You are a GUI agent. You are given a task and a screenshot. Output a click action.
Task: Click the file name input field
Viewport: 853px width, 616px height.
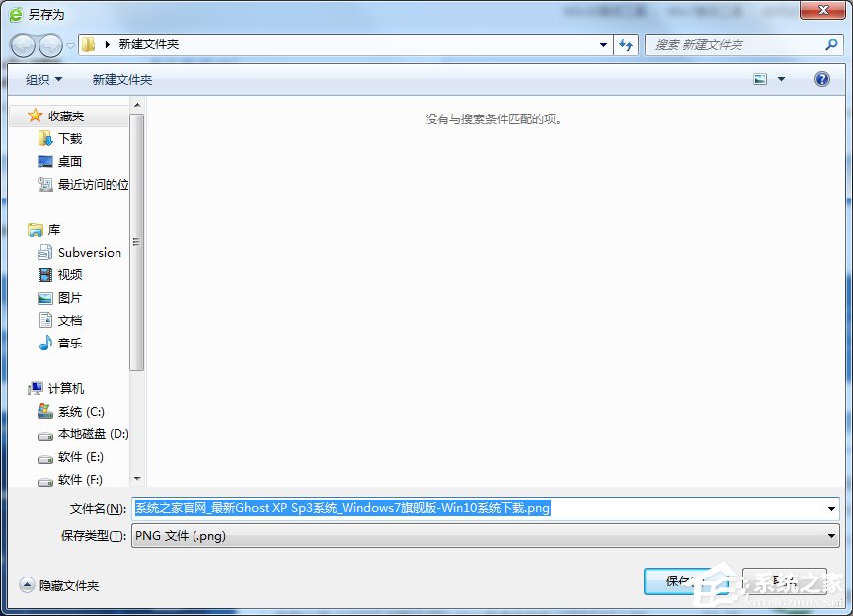[395, 508]
